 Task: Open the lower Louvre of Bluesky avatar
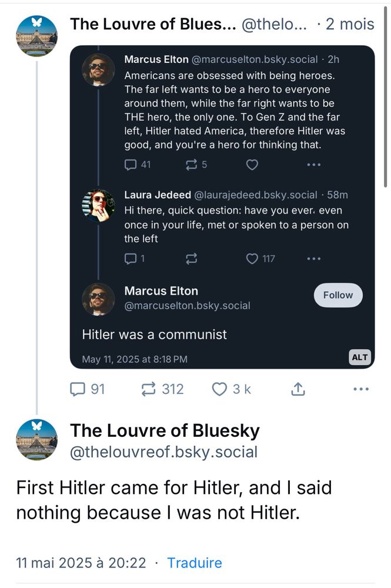coord(36,440)
